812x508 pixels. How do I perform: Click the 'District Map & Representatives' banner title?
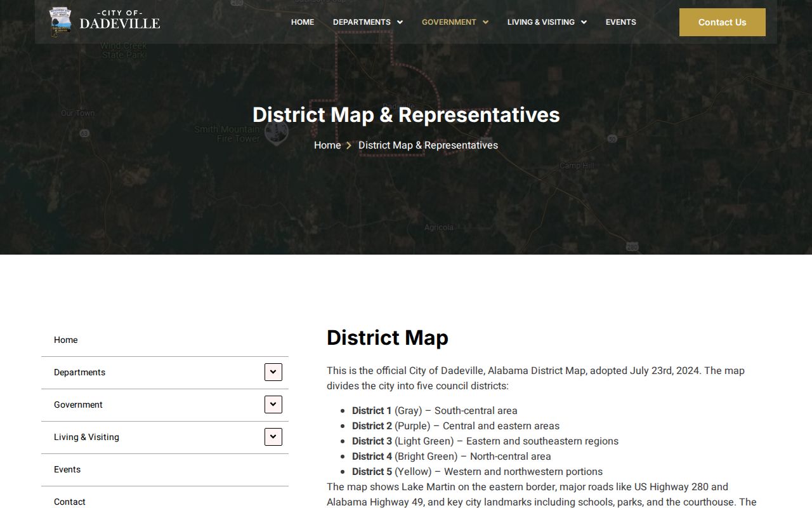pos(406,115)
